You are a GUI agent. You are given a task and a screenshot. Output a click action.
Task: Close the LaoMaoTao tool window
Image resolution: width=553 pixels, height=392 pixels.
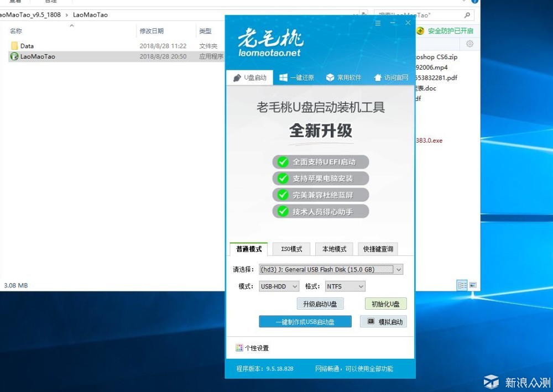point(408,23)
